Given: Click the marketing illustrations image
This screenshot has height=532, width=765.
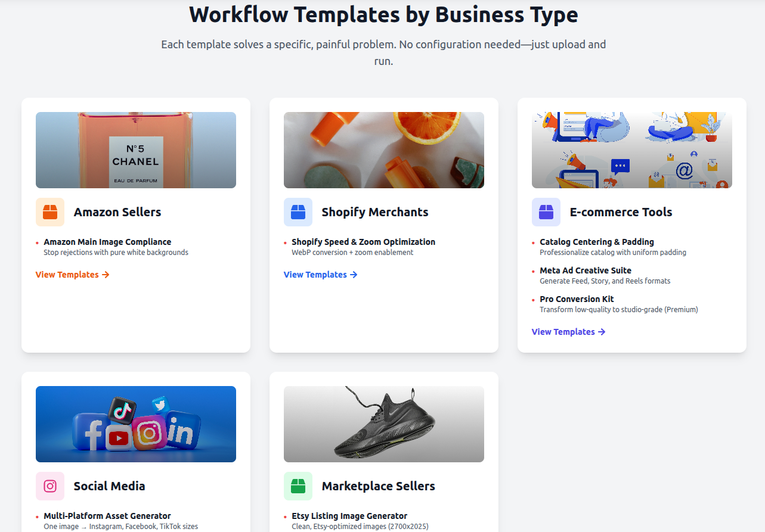Looking at the screenshot, I should (632, 150).
